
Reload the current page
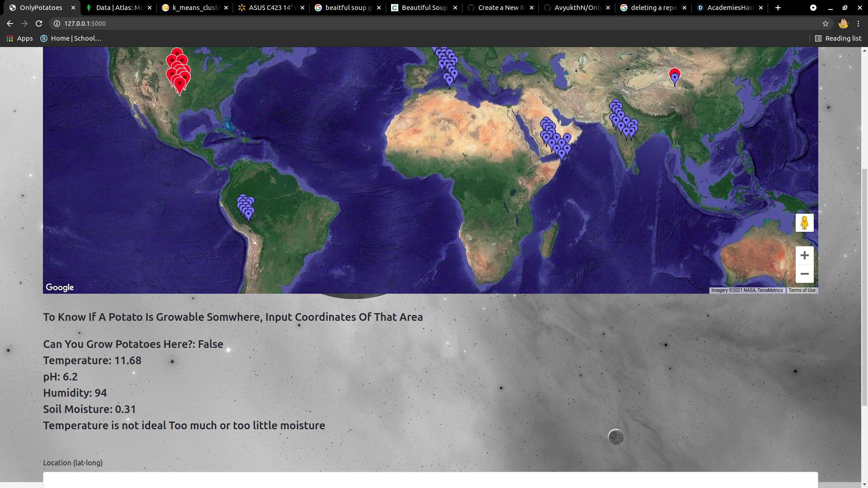point(39,23)
